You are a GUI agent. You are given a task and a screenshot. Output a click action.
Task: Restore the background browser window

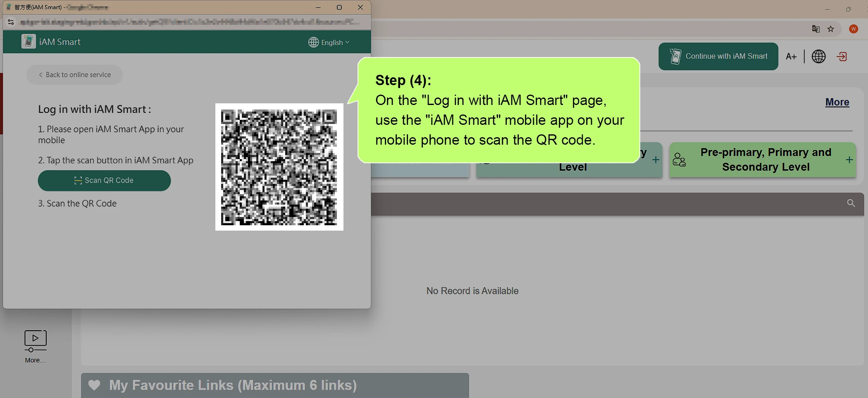(x=848, y=9)
